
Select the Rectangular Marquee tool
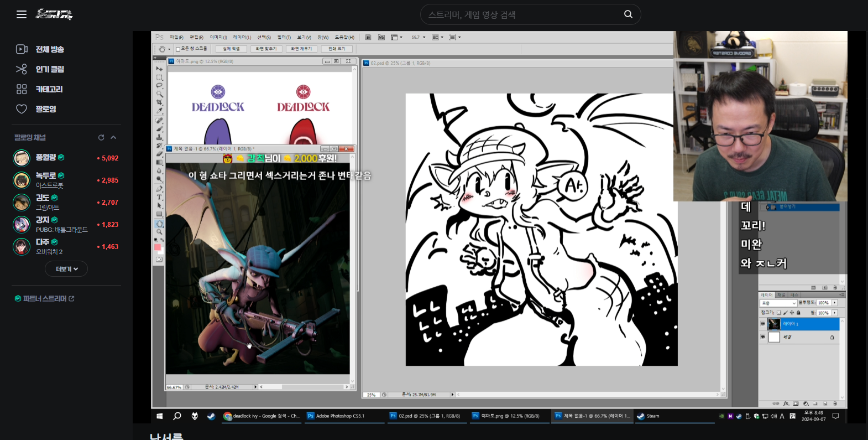tap(159, 77)
